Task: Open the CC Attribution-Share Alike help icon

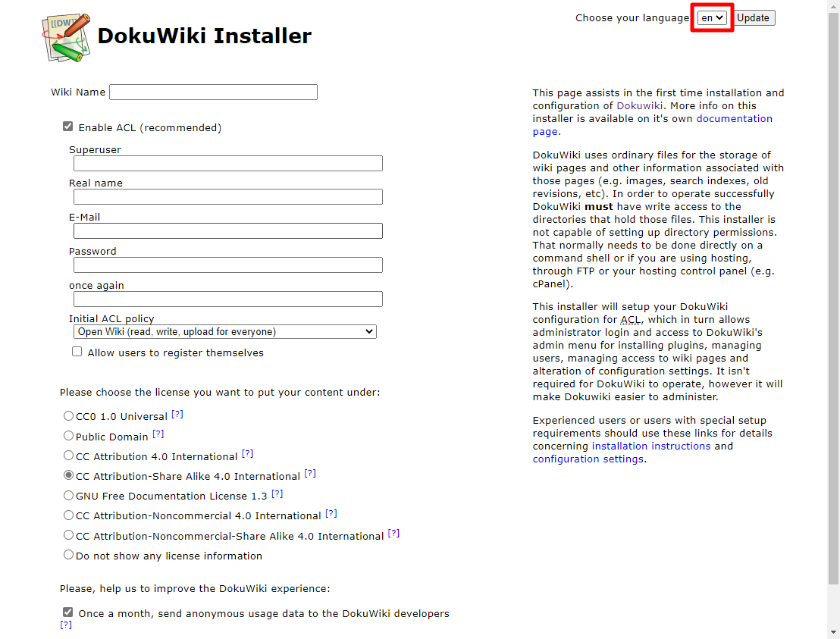Action: click(310, 472)
